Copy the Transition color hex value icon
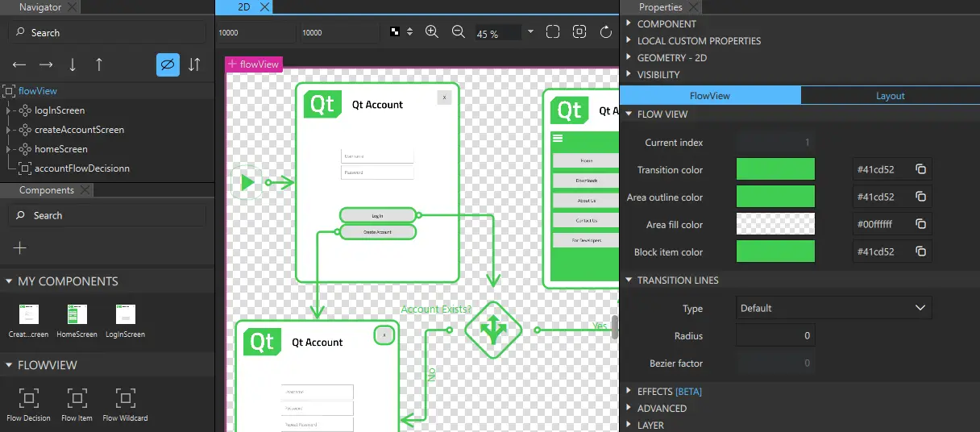Viewport: 980px width, 432px height. point(920,169)
